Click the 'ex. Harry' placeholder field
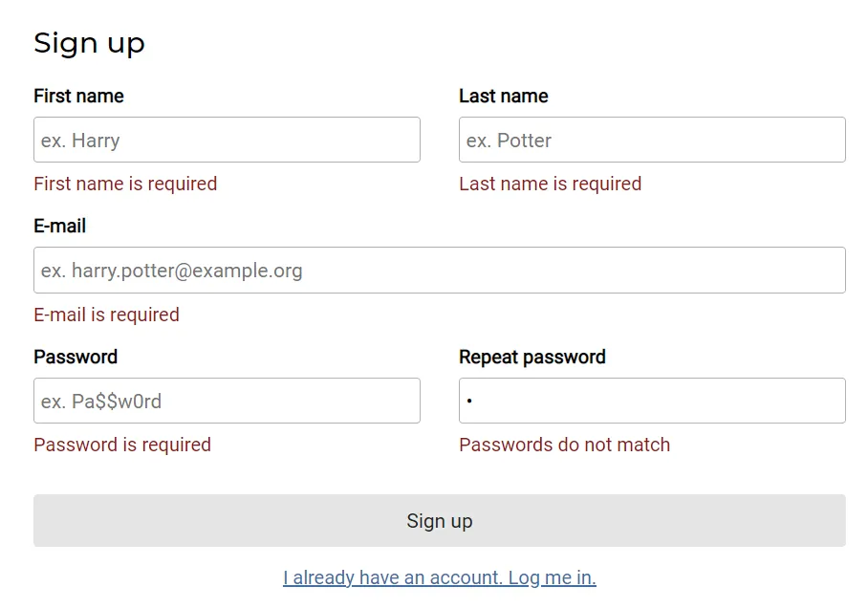Image resolution: width=868 pixels, height=609 pixels. click(x=227, y=140)
